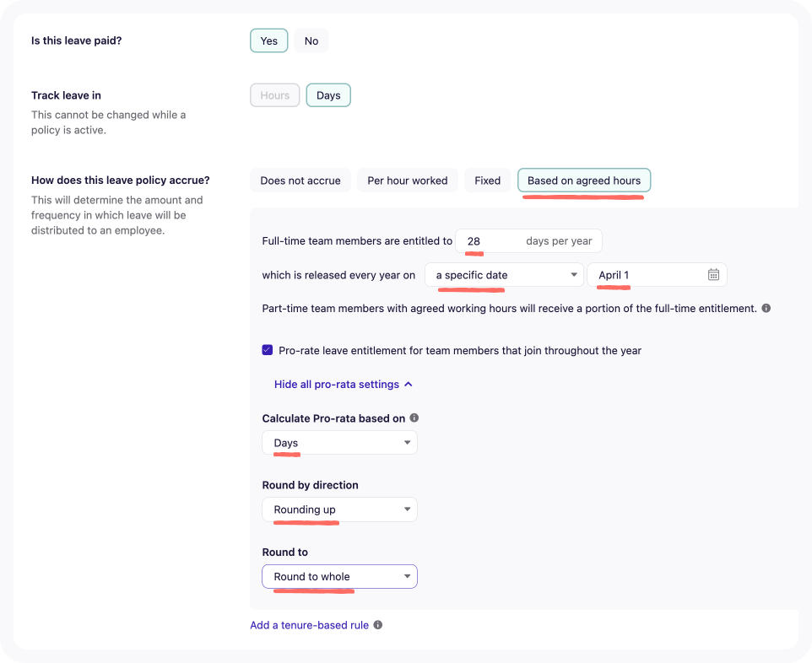Open the Round to whole dropdown

[x=339, y=577]
